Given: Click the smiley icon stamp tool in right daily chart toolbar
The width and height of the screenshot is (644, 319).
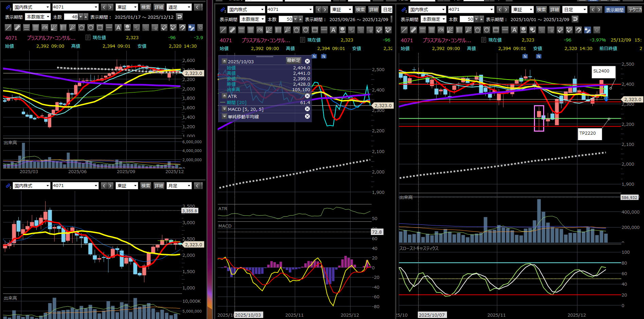Looking at the screenshot, I should tap(523, 30).
